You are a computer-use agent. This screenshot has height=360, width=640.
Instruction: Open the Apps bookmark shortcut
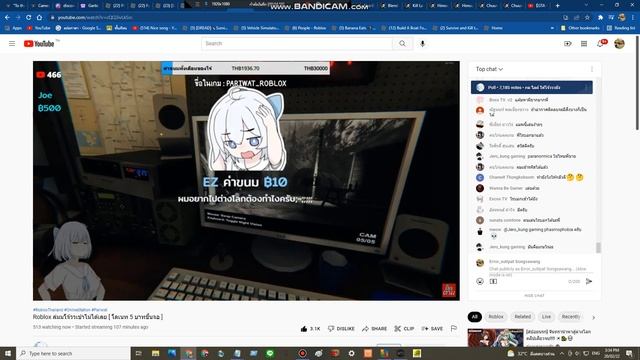[x=14, y=28]
